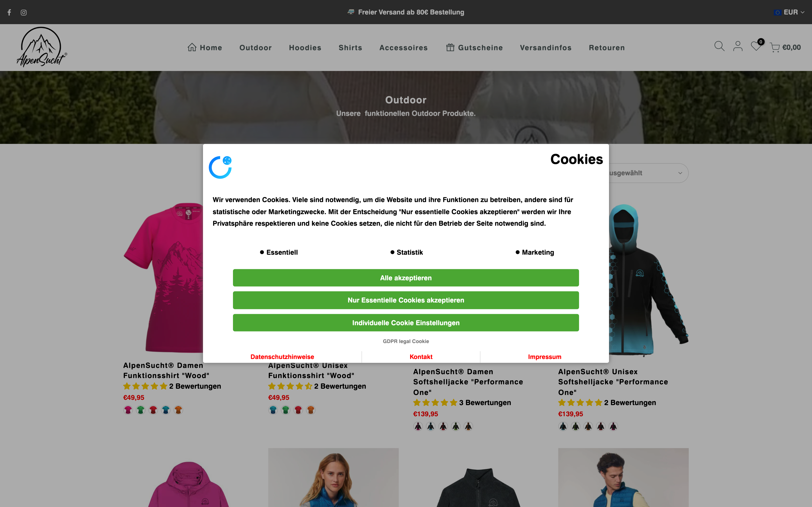This screenshot has height=507, width=812.
Task: Open the Kontakt link in the cookie dialog
Action: (421, 356)
